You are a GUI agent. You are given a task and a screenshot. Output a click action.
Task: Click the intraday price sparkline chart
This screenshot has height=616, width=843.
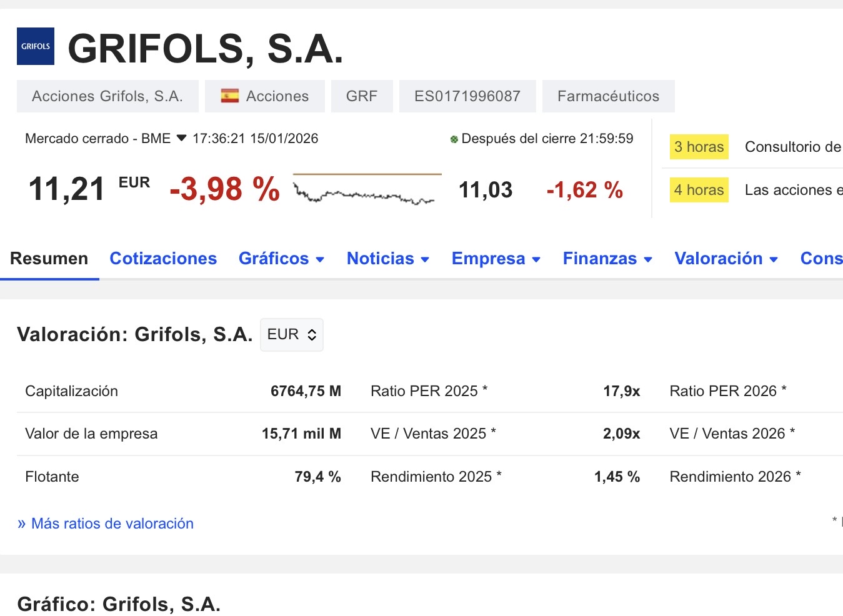click(367, 189)
